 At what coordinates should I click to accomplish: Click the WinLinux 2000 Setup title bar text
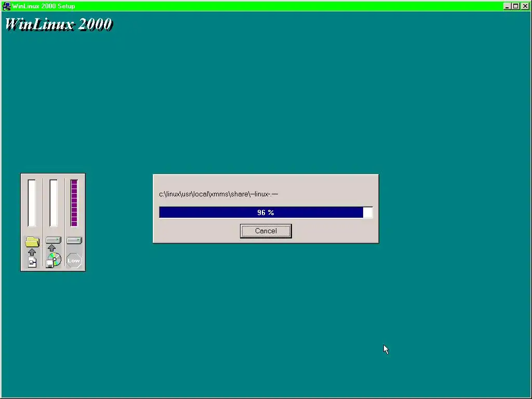44,6
